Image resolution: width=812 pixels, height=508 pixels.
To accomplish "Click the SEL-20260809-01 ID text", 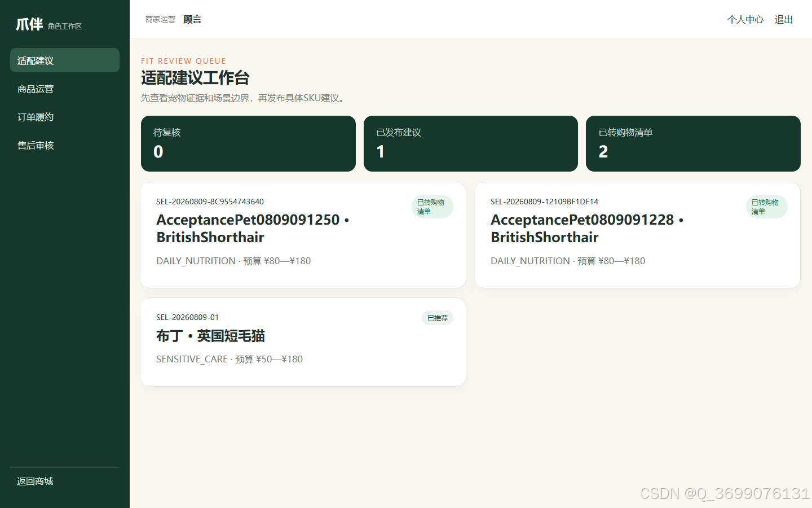I will [x=187, y=317].
